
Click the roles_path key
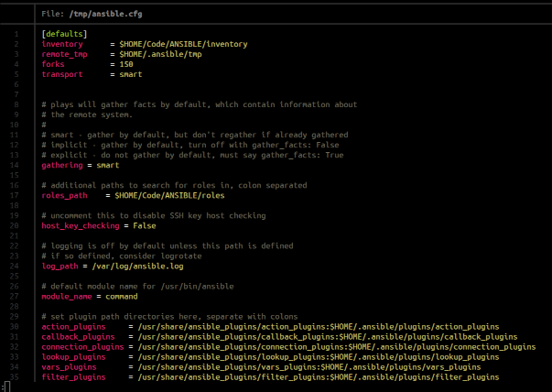(x=64, y=195)
